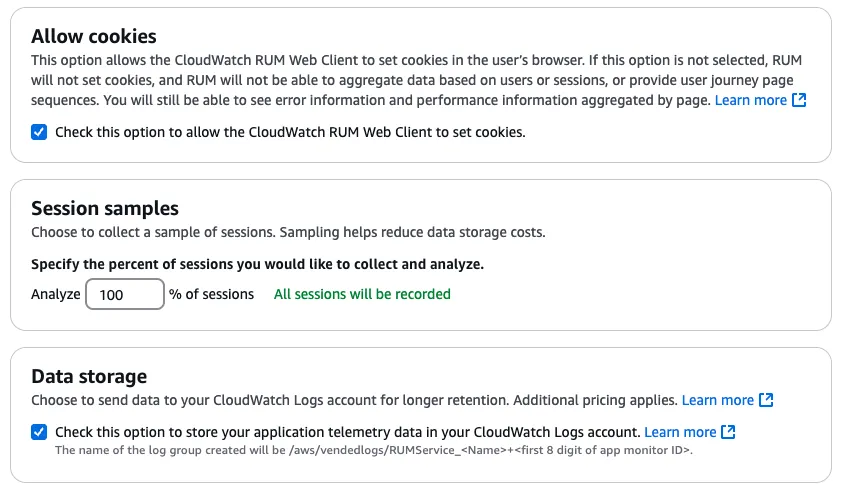The height and width of the screenshot is (491, 843).
Task: Follow Learn more link after 'CloudWatch Logs account.'
Action: (680, 432)
